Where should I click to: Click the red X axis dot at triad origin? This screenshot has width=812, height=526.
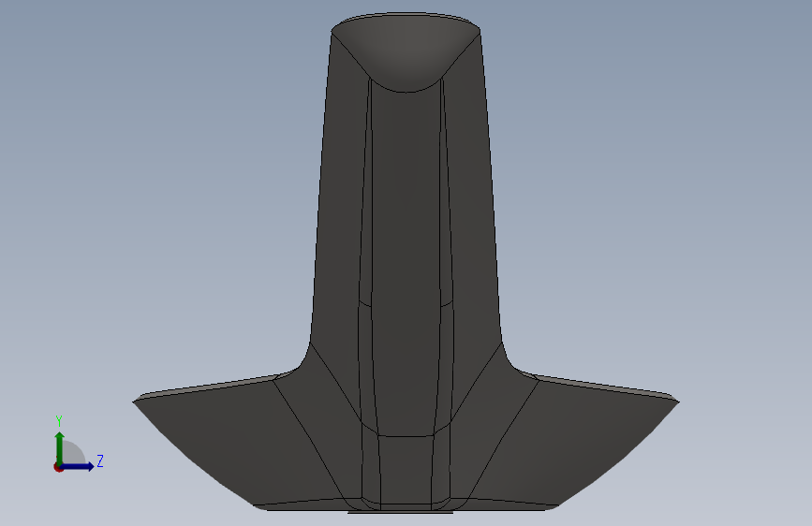[58, 467]
